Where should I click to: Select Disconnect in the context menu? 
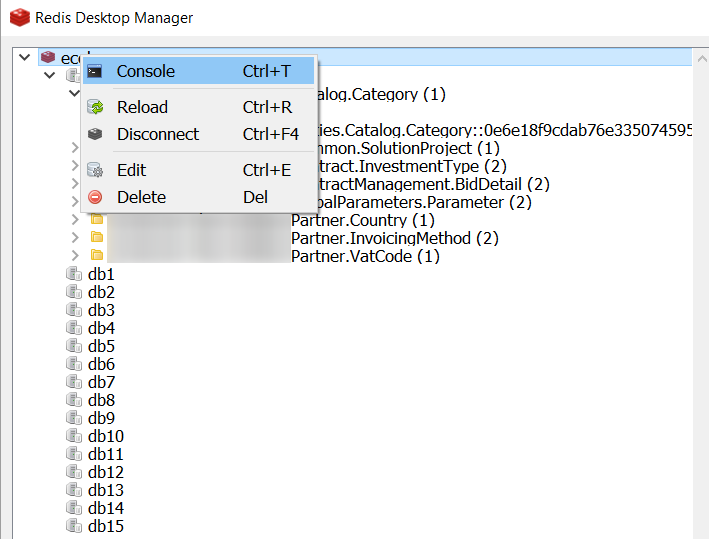(x=198, y=134)
